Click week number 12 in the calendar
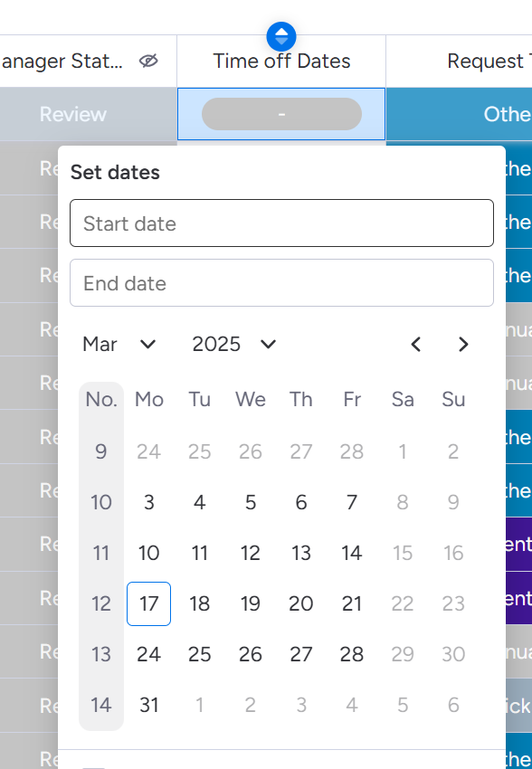Image resolution: width=532 pixels, height=769 pixels. click(100, 603)
